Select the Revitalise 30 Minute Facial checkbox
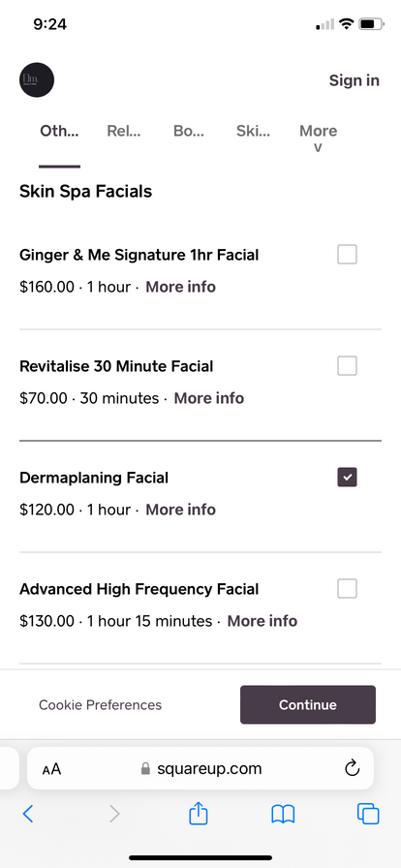Viewport: 401px width, 868px height. coord(348,366)
